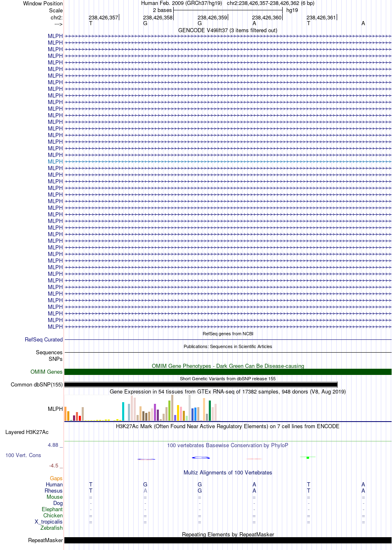Select the Mouse species label
This screenshot has width=392, height=550.
[x=54, y=497]
